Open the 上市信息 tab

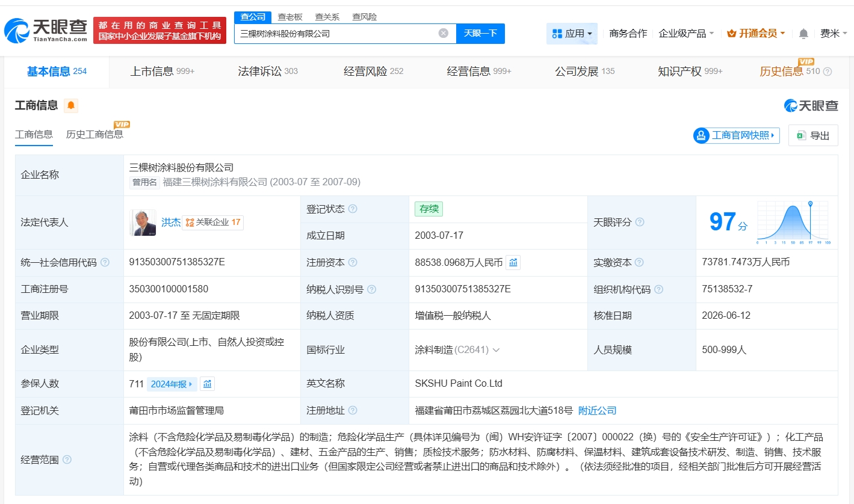click(162, 72)
